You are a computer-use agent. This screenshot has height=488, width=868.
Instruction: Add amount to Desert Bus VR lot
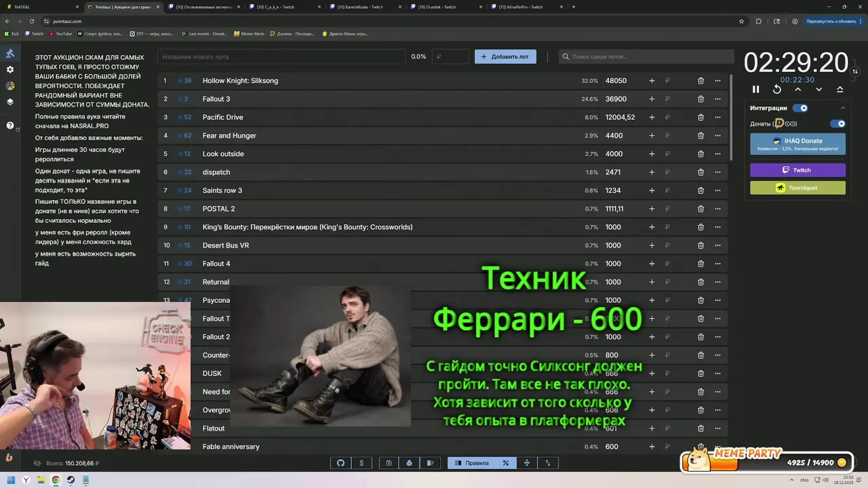652,245
